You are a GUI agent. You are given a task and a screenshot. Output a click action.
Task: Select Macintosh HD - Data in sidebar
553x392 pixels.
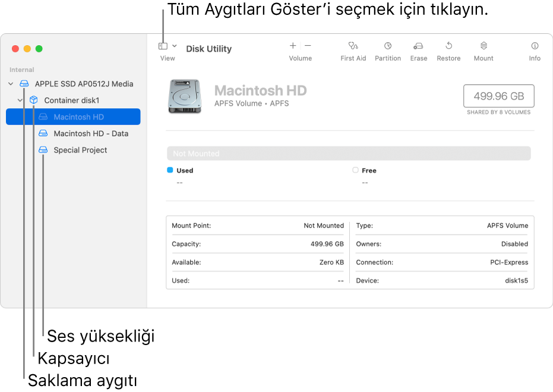(91, 134)
